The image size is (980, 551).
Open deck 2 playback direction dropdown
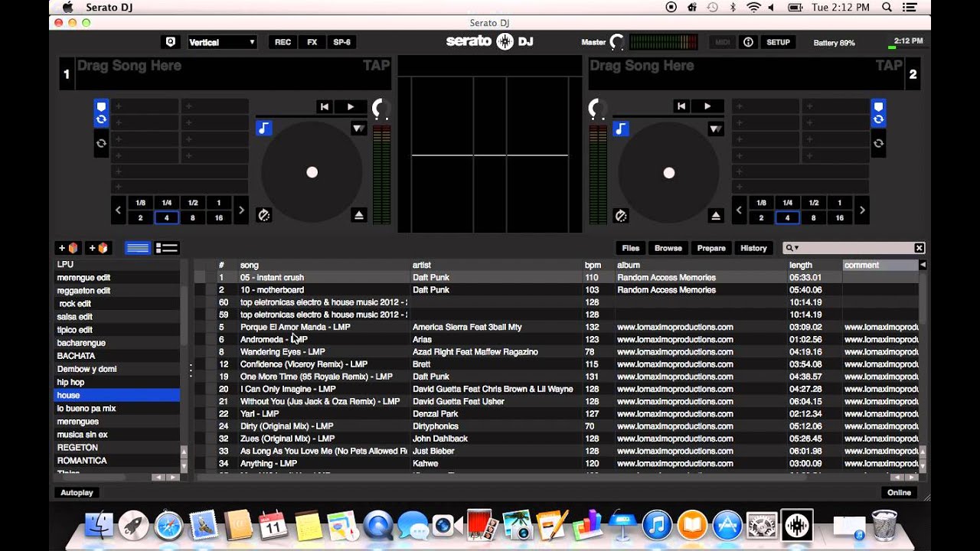point(715,129)
